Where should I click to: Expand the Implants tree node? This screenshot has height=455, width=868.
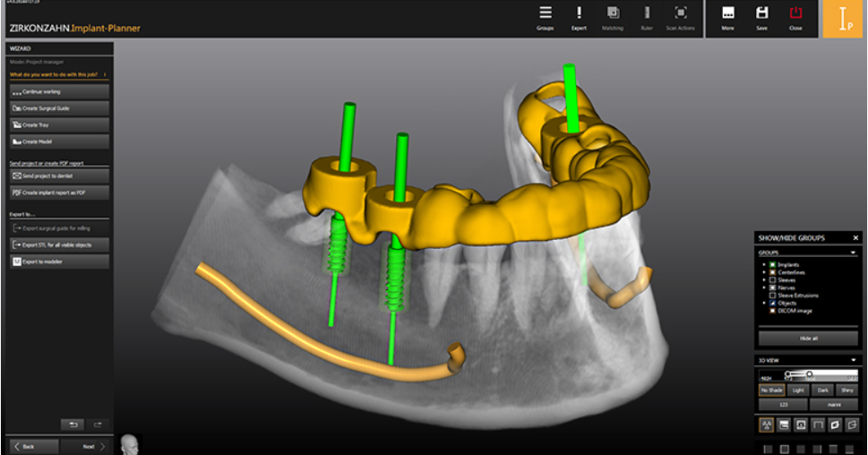(764, 264)
